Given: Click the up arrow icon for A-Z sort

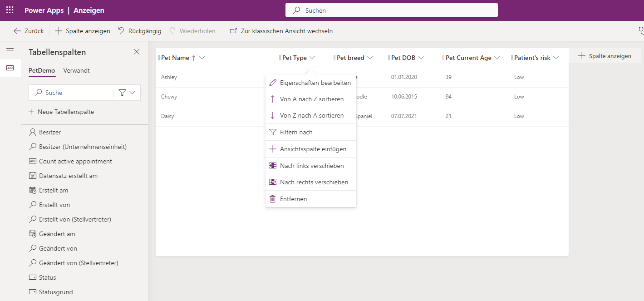Looking at the screenshot, I should [x=272, y=99].
